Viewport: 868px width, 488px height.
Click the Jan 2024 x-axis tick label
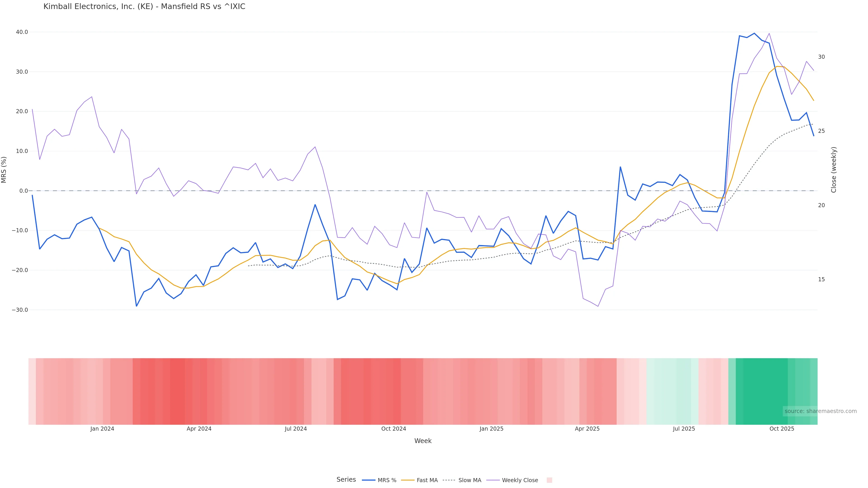tap(102, 429)
